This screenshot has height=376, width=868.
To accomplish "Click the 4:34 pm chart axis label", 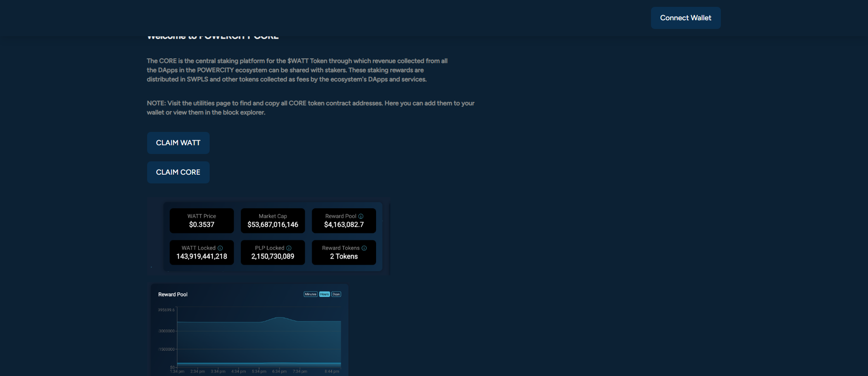I will point(239,371).
